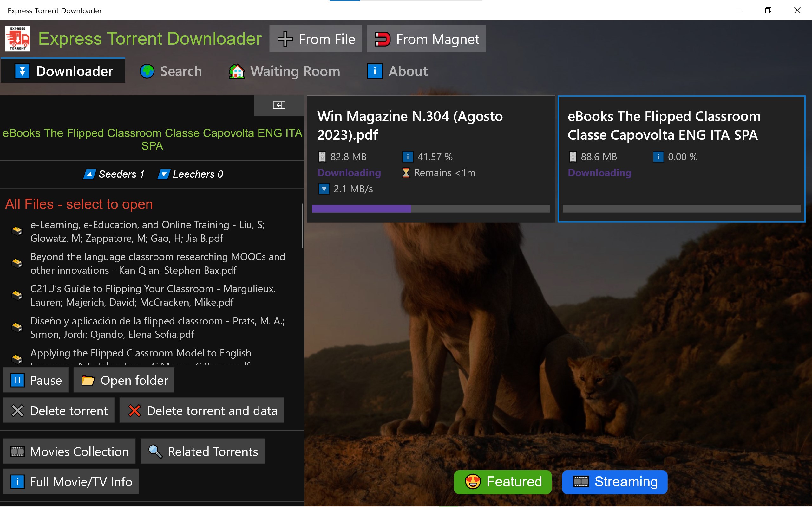Click the Express Torrent truck logo
The height and width of the screenshot is (507, 812).
(18, 39)
